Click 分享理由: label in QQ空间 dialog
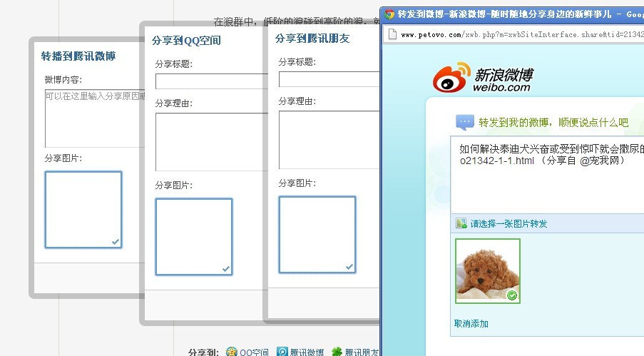This screenshot has height=356, width=644. point(174,103)
